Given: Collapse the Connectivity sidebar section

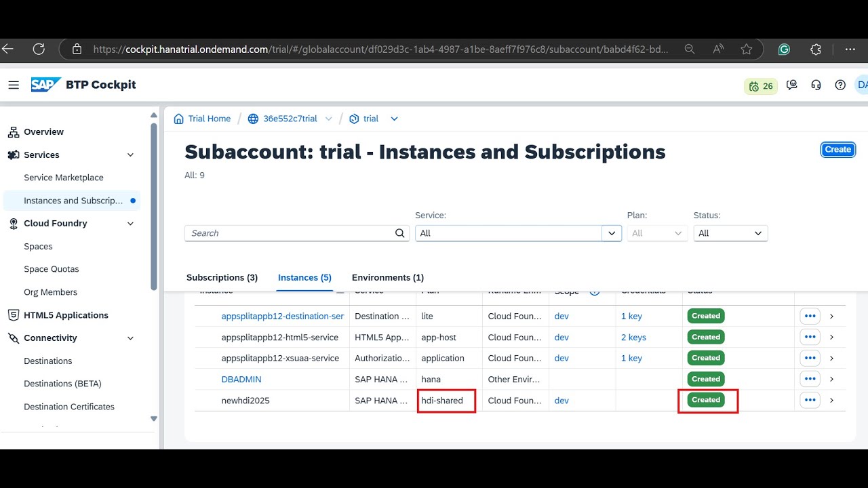Looking at the screenshot, I should point(131,338).
